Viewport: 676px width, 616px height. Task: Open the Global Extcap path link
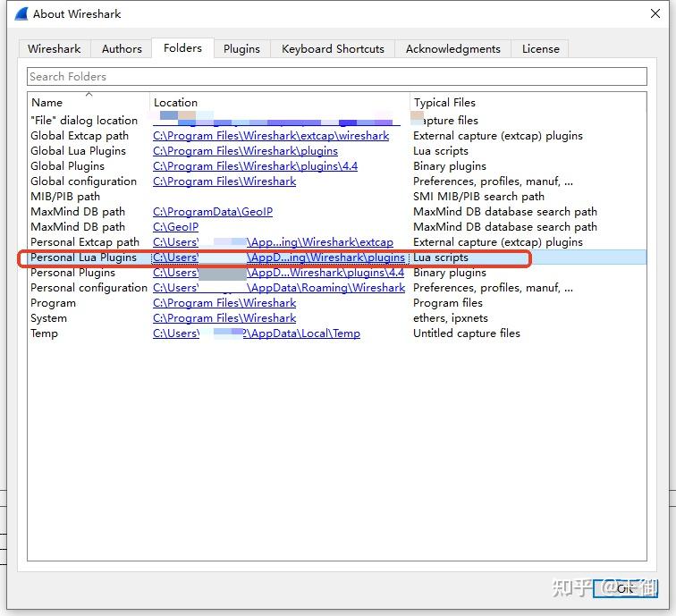[x=271, y=136]
